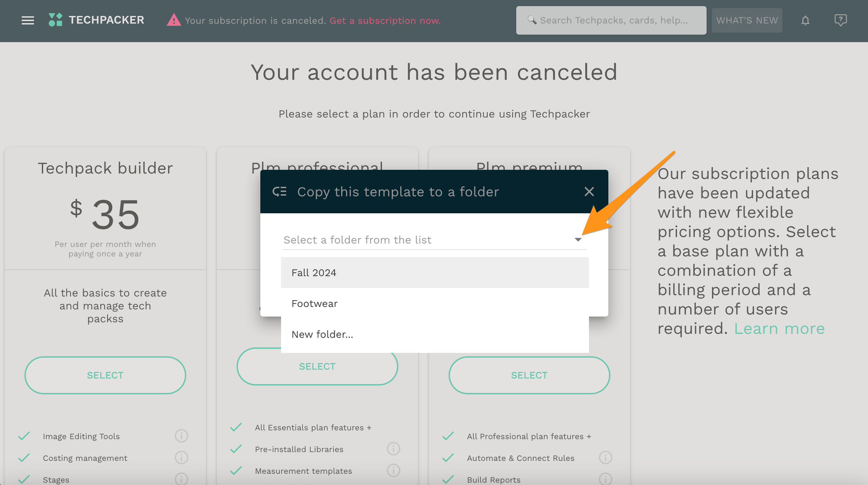This screenshot has width=868, height=485.
Task: Click the info icon for Image Editing Tools
Action: pyautogui.click(x=181, y=436)
